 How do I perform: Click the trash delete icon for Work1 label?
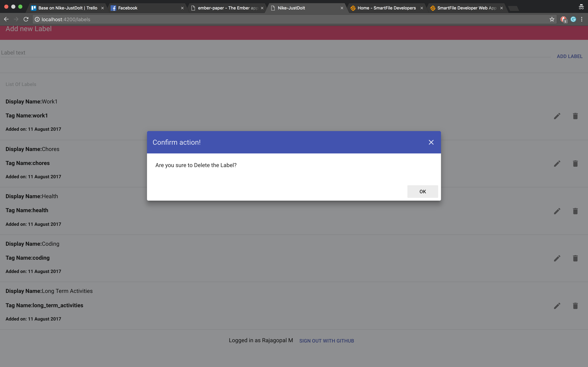point(575,116)
